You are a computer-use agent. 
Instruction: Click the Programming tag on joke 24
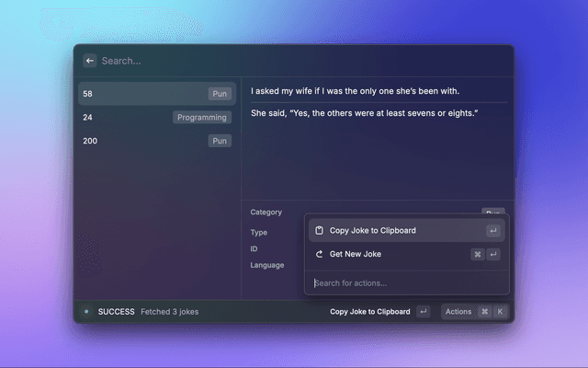(202, 118)
